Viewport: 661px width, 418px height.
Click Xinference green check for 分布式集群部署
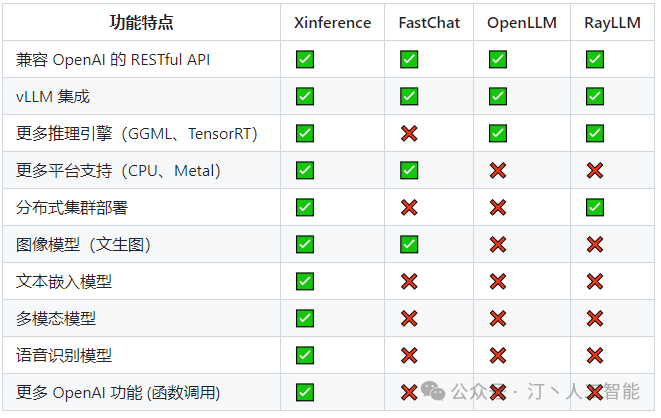305,208
